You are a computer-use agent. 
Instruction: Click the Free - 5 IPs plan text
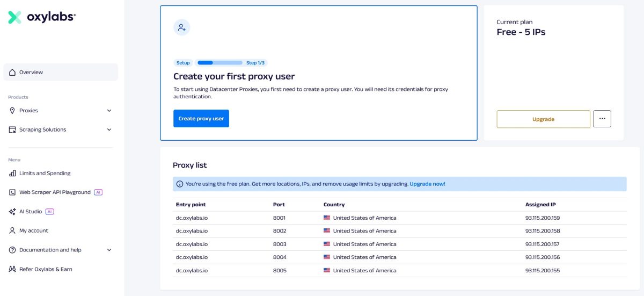click(521, 32)
